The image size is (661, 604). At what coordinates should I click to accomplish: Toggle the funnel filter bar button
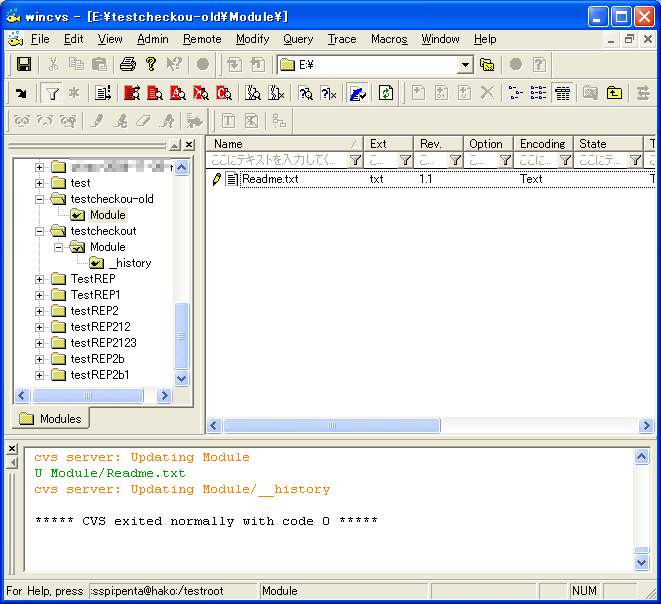52,93
